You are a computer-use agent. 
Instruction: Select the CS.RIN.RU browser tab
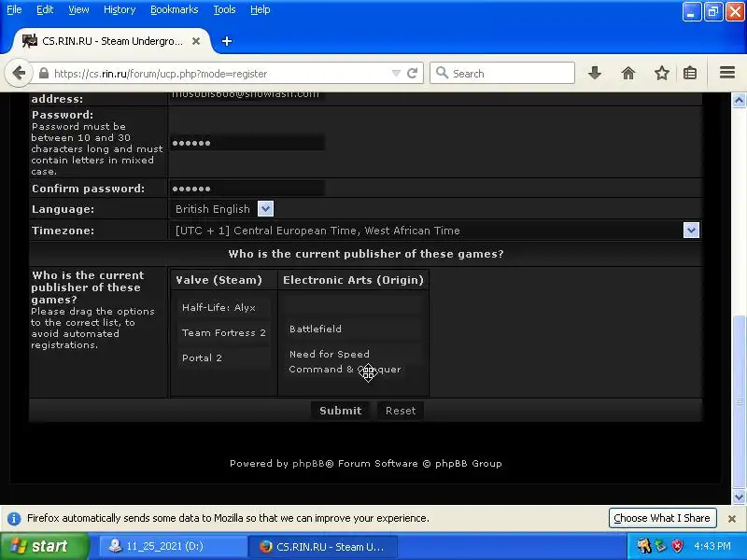click(110, 41)
